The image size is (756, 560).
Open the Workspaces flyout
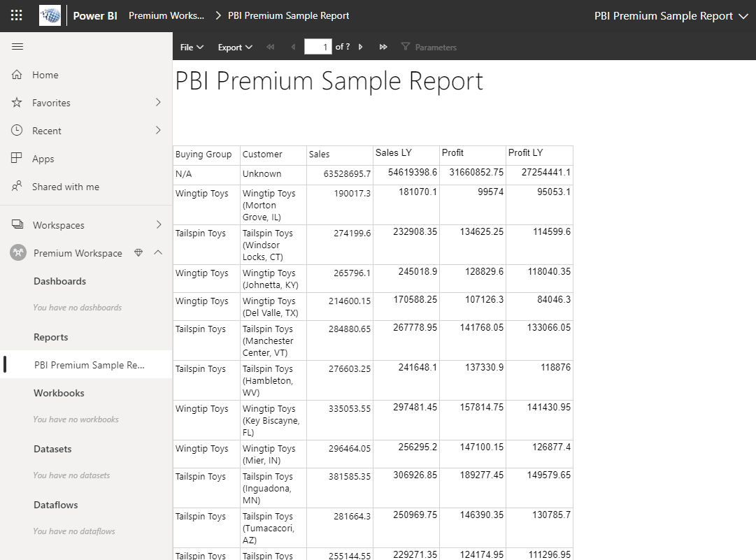pos(158,225)
